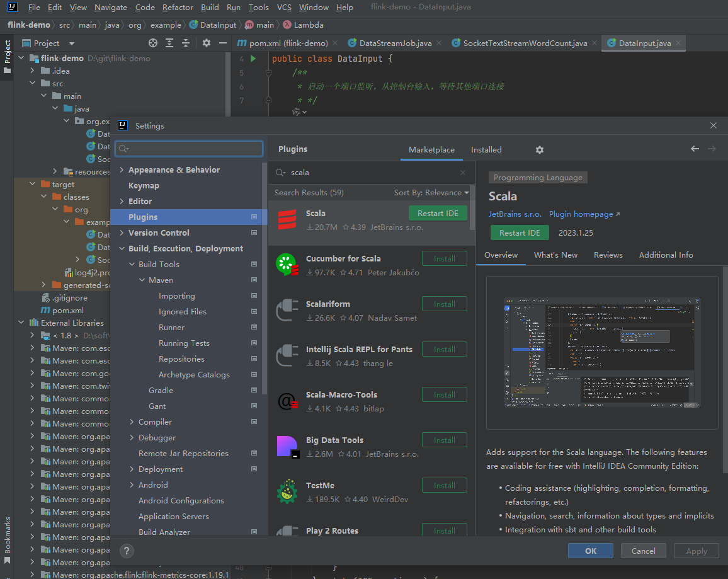This screenshot has width=728, height=579.
Task: Expand Appearance & Behavior settings
Action: [x=122, y=170]
